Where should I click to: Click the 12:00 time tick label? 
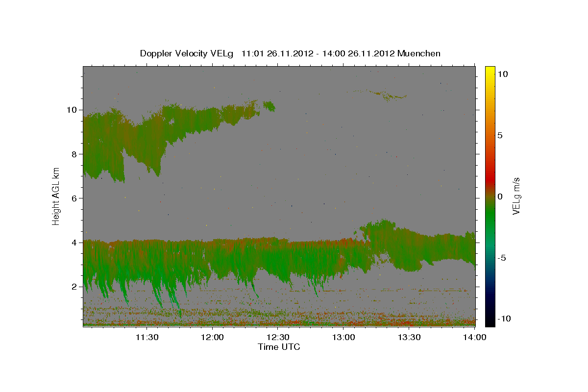(213, 337)
